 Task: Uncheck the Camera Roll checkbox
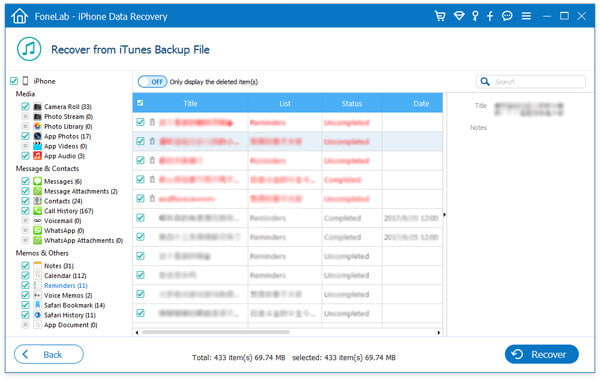coord(25,106)
